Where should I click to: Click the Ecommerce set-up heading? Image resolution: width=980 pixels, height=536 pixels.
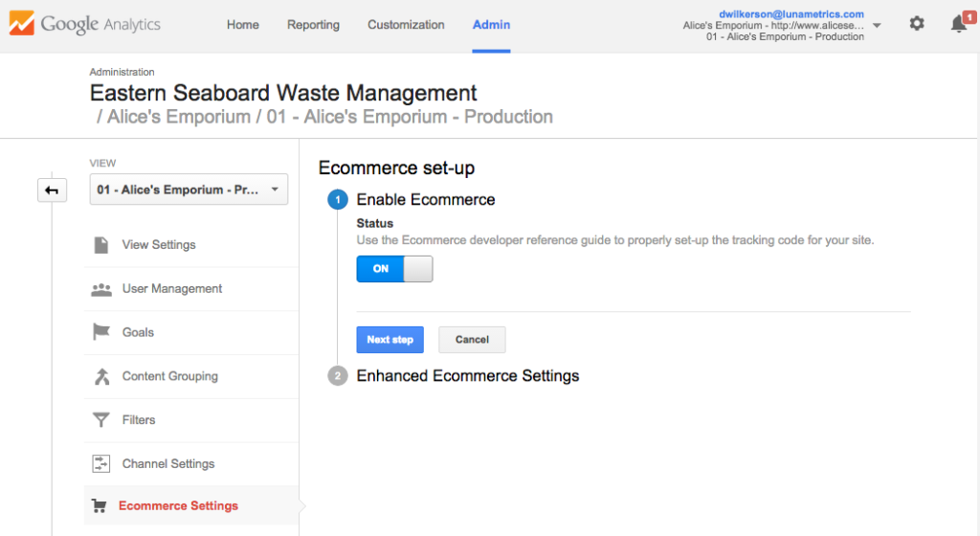(x=396, y=168)
